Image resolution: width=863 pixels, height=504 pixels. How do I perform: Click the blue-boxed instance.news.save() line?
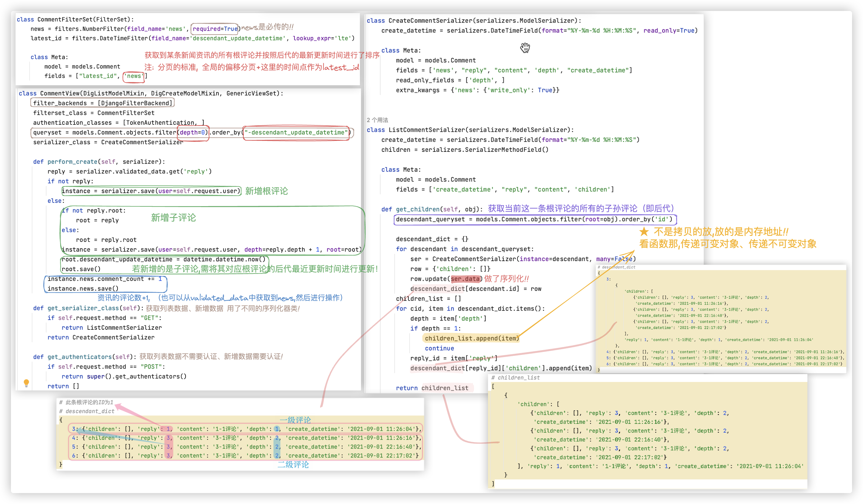click(83, 289)
